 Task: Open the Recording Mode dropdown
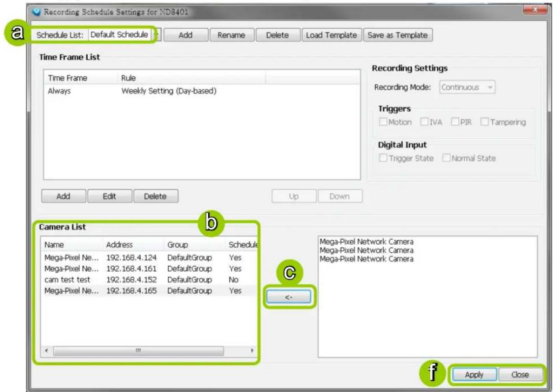pyautogui.click(x=468, y=87)
